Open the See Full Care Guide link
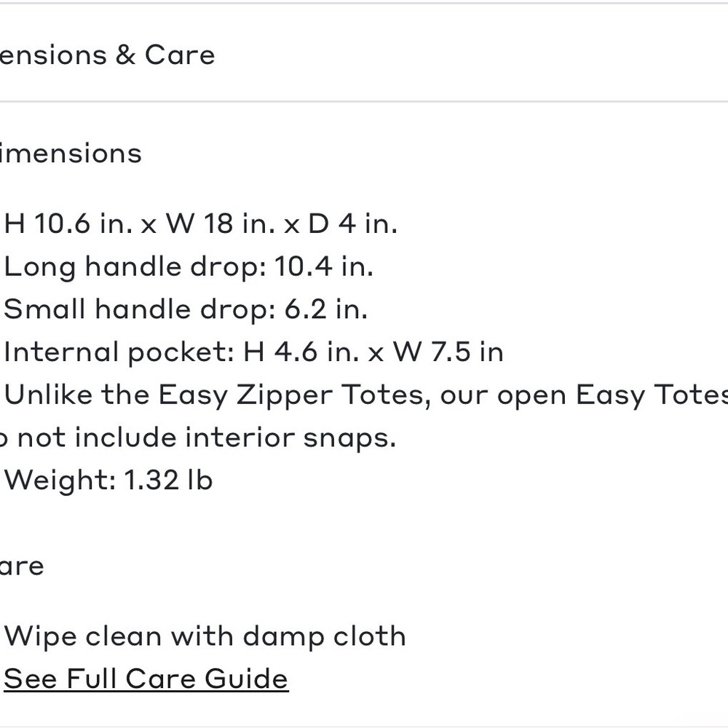 (146, 678)
